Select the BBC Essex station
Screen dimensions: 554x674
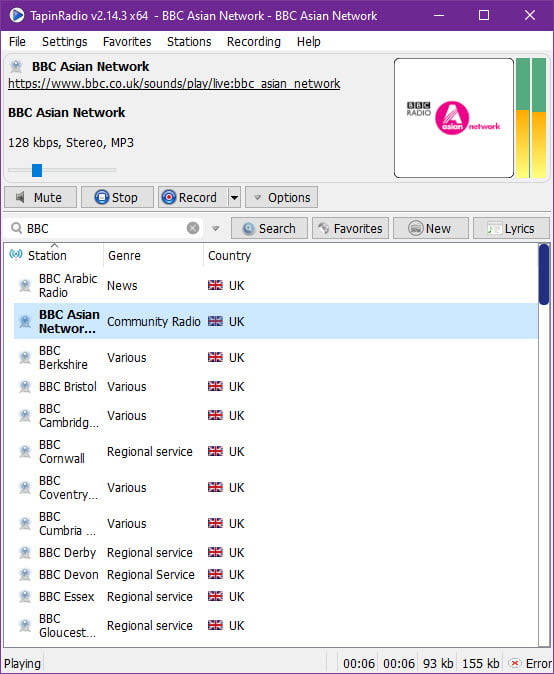275,597
